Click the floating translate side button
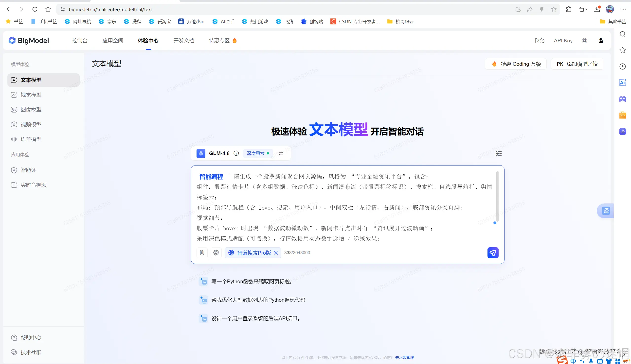The image size is (631, 364). click(x=606, y=211)
